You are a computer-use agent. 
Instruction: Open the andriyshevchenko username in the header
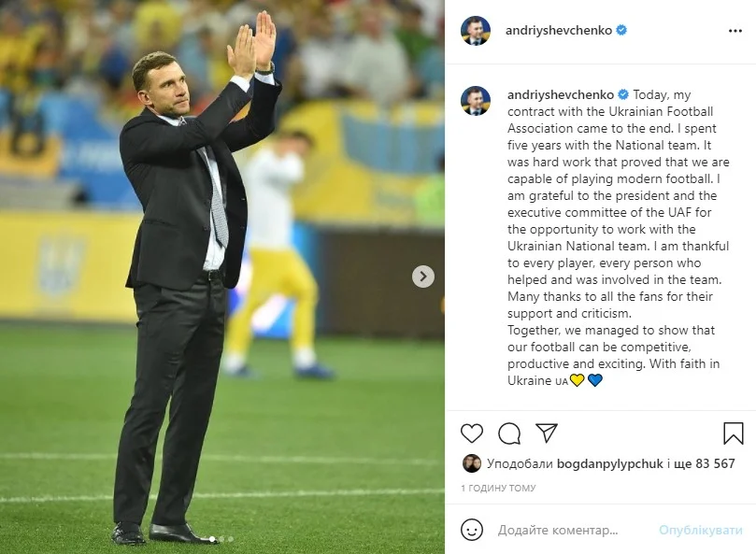pos(558,31)
